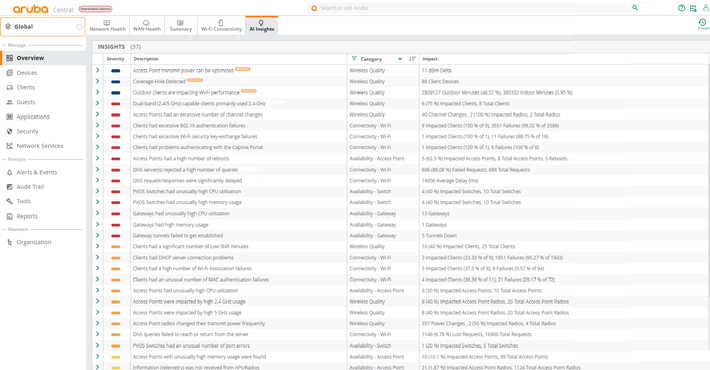This screenshot has height=370, width=710.
Task: Click the Category filter funnel icon
Action: pyautogui.click(x=354, y=59)
